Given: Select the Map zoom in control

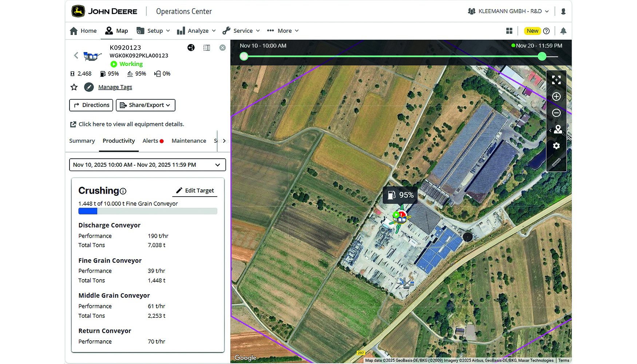Looking at the screenshot, I should pyautogui.click(x=556, y=97).
